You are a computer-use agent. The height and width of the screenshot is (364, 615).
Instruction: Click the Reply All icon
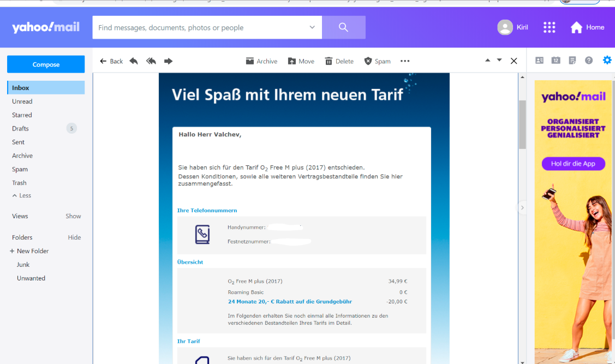pyautogui.click(x=151, y=61)
